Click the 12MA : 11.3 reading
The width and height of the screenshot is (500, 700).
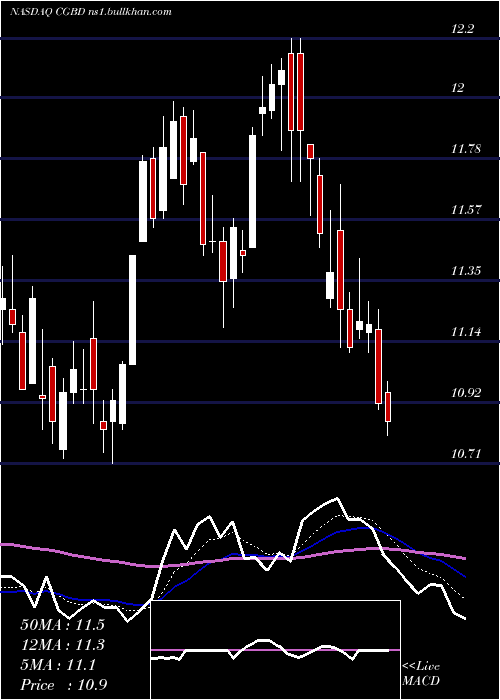coord(62,645)
